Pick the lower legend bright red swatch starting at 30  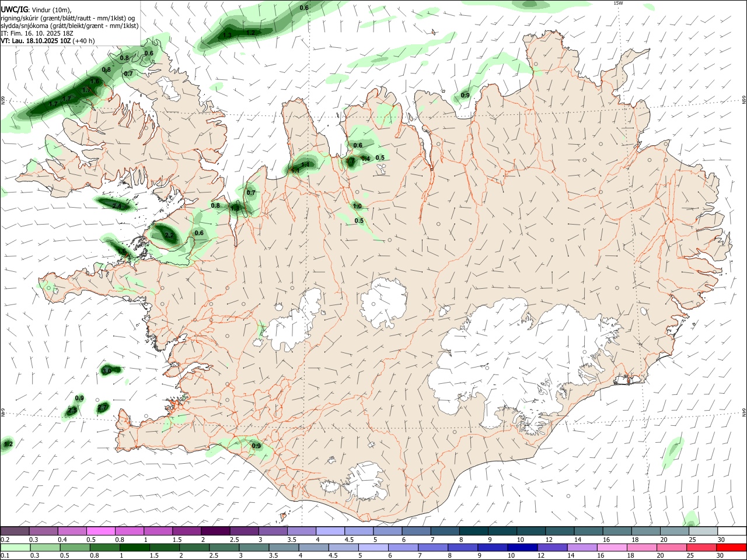click(x=731, y=548)
